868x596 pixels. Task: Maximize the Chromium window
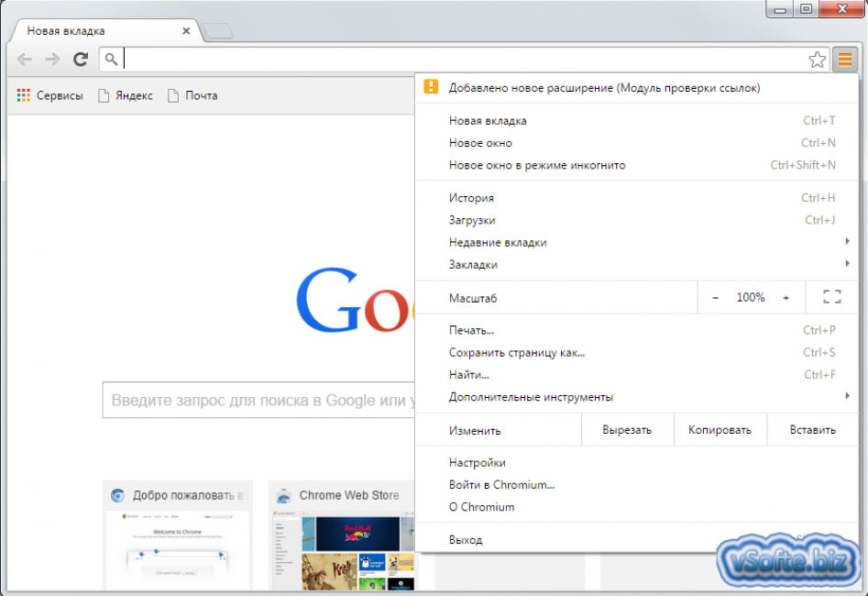click(x=806, y=9)
